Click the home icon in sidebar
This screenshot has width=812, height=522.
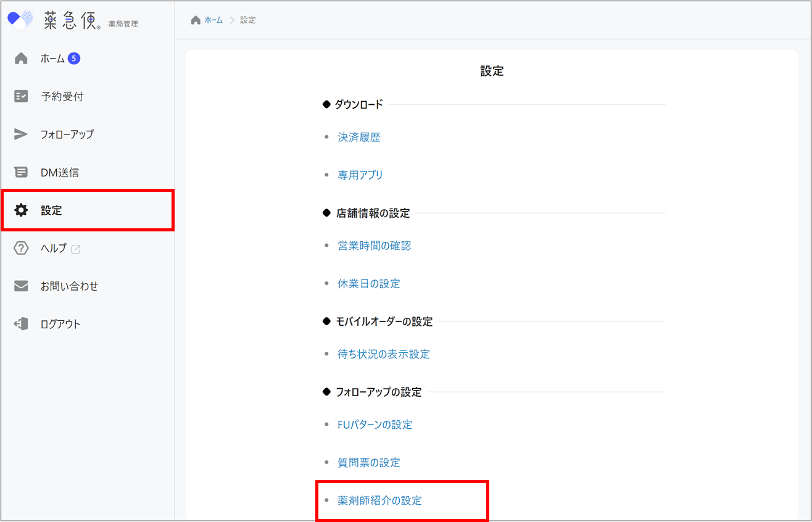(x=21, y=59)
